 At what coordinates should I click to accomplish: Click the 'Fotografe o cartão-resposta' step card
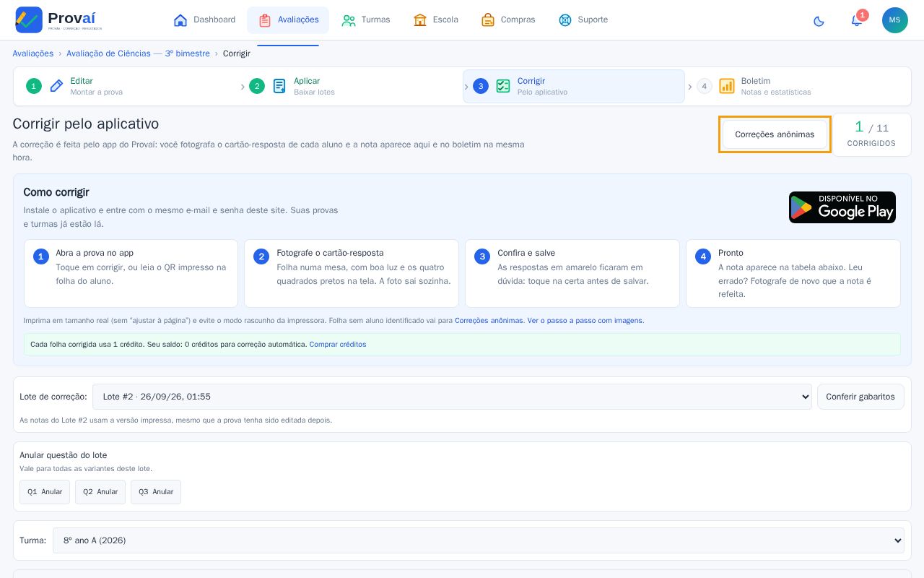point(352,274)
